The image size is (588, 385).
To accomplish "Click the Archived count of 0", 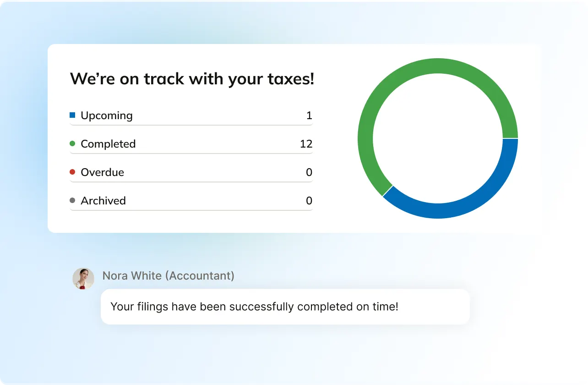I will [309, 201].
